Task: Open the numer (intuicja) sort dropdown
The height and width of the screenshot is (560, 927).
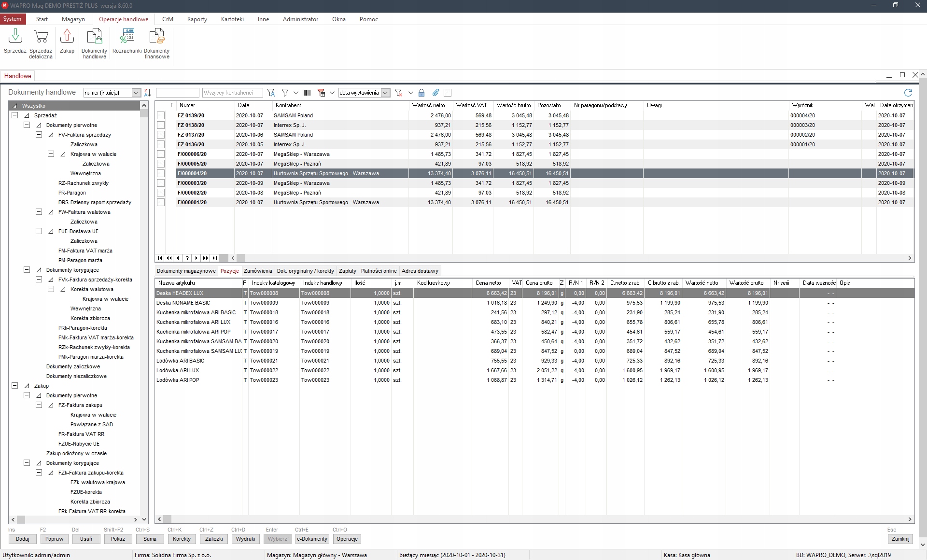Action: [136, 93]
